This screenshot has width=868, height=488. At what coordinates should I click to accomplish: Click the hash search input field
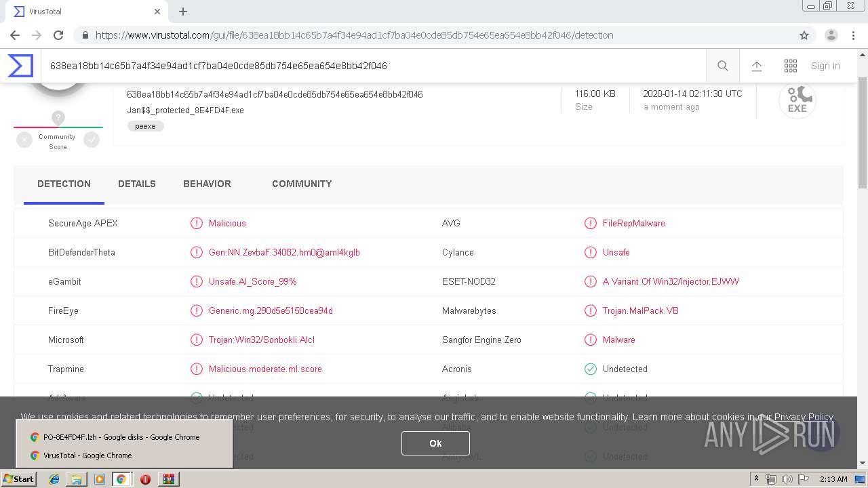[373, 66]
